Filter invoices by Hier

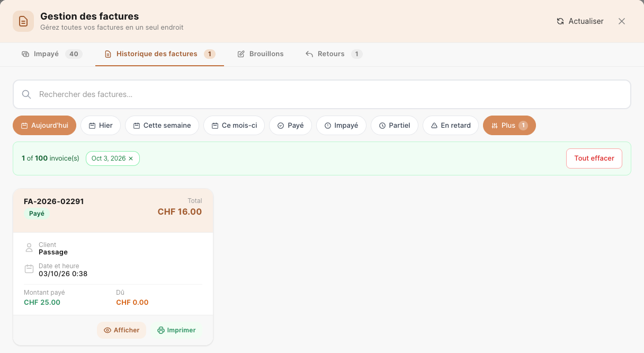pos(101,126)
